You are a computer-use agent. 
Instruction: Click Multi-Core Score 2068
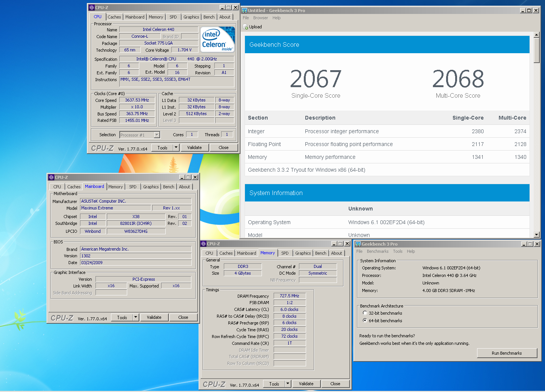458,79
